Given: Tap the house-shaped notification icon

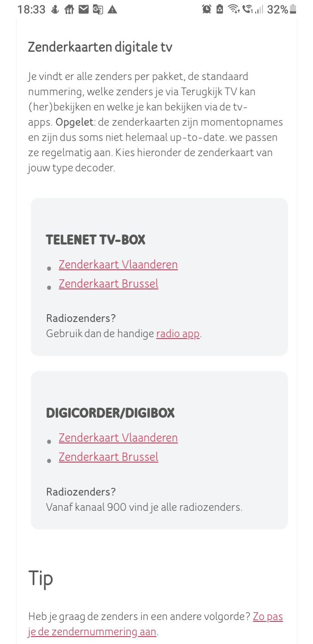Looking at the screenshot, I should (x=69, y=10).
